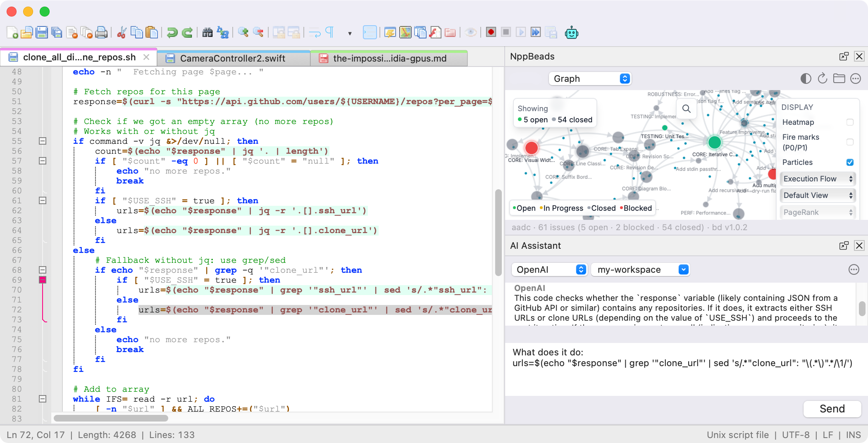The image size is (868, 443).
Task: Start recording a macro
Action: 491,32
